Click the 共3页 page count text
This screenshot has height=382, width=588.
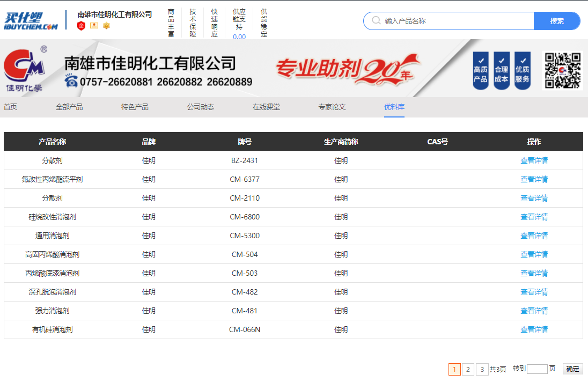(498, 369)
